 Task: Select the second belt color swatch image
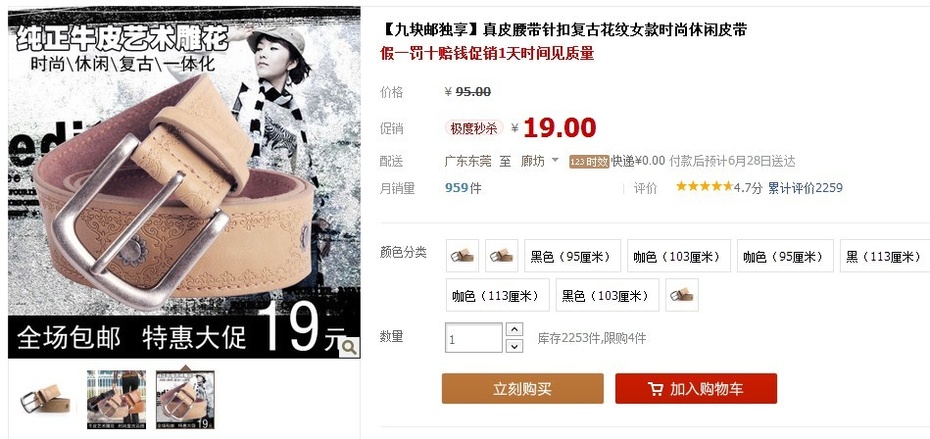click(501, 256)
